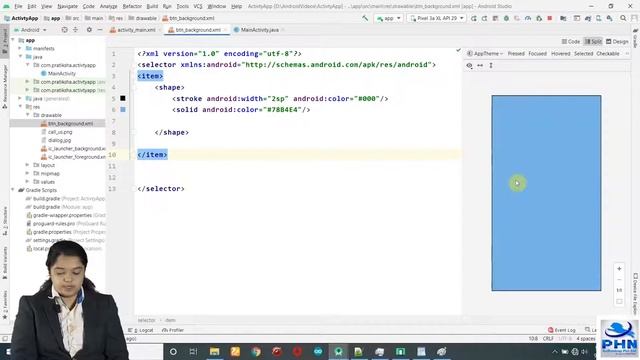640x360 pixels.
Task: Open the Build menu
Action: point(152,6)
